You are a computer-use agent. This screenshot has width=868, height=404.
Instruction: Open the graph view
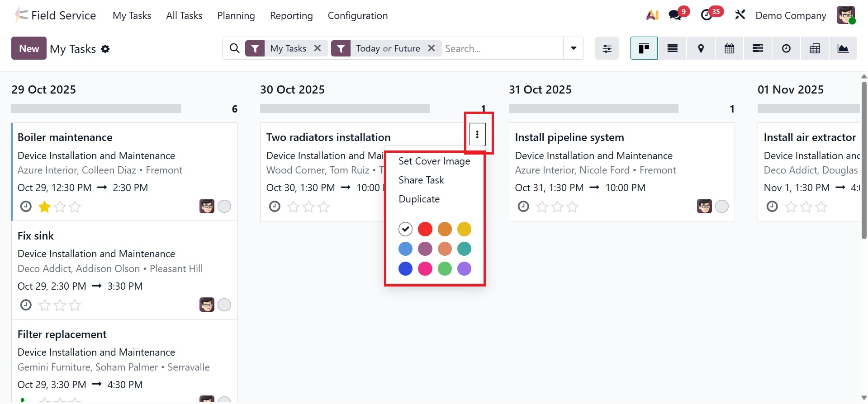(x=843, y=48)
